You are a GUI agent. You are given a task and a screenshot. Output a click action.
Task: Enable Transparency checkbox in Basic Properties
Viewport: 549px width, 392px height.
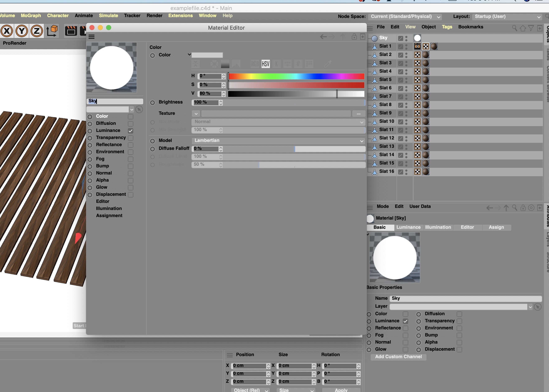[459, 321]
